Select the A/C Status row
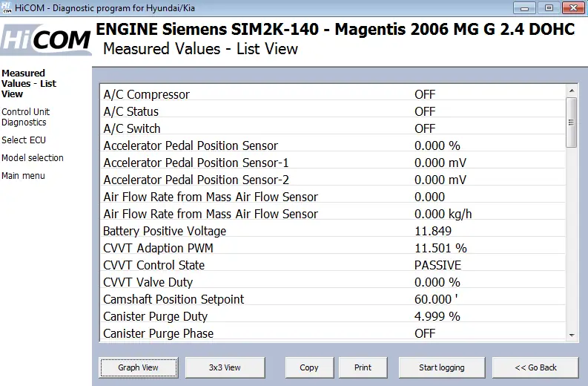 (x=333, y=111)
